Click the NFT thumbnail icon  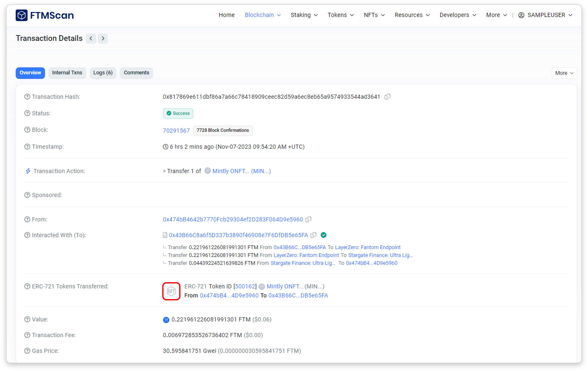pyautogui.click(x=171, y=291)
